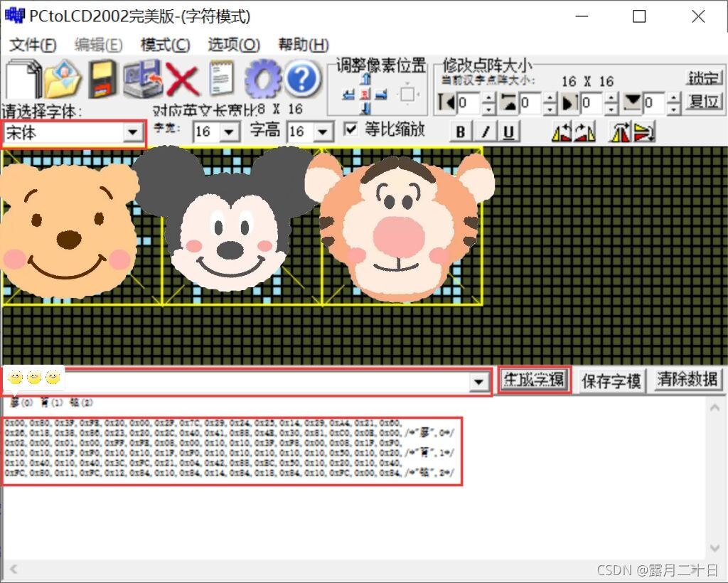
Task: Click the left margin adjust icon
Action: (446, 102)
